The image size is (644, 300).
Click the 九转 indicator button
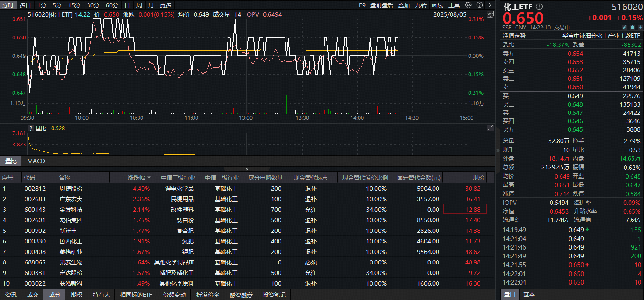click(x=421, y=5)
